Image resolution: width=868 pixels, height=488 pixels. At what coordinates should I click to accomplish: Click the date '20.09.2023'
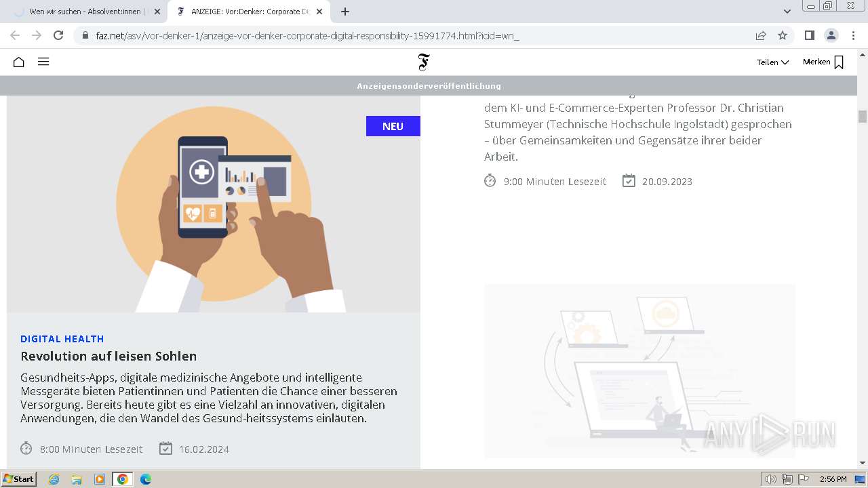[667, 182]
